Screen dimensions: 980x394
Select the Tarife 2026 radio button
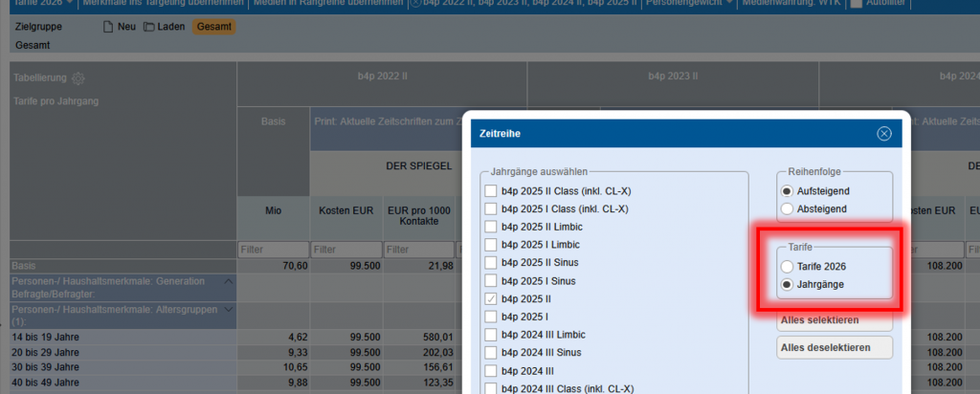point(788,267)
